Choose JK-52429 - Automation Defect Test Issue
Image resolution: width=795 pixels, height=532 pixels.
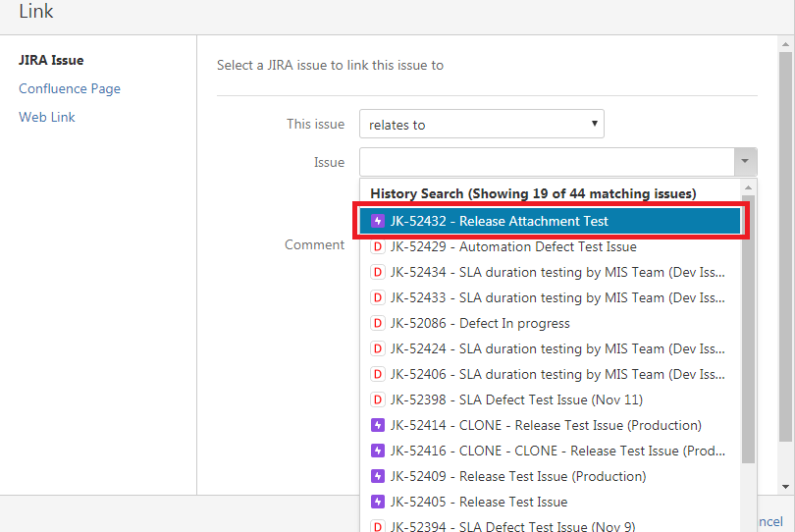pyautogui.click(x=550, y=247)
